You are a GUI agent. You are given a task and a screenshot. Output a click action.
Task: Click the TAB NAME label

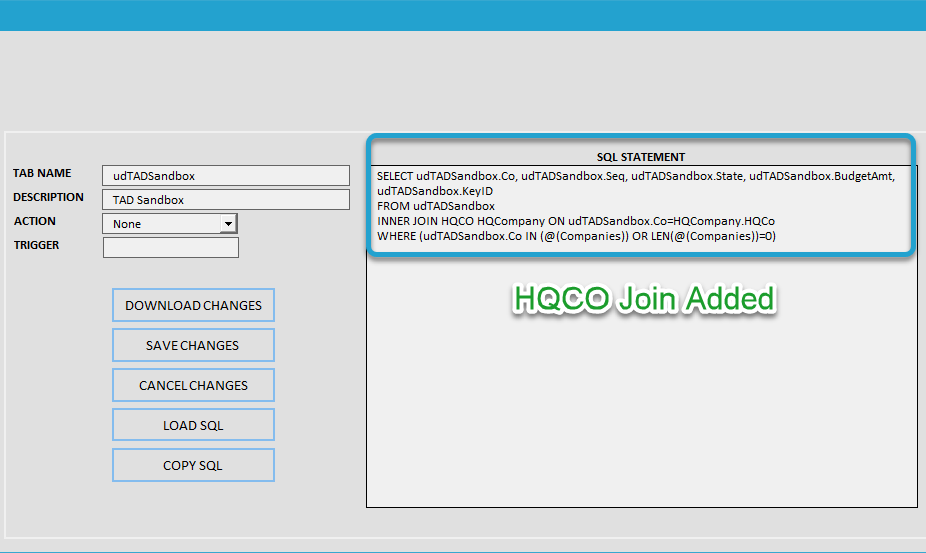(42, 173)
